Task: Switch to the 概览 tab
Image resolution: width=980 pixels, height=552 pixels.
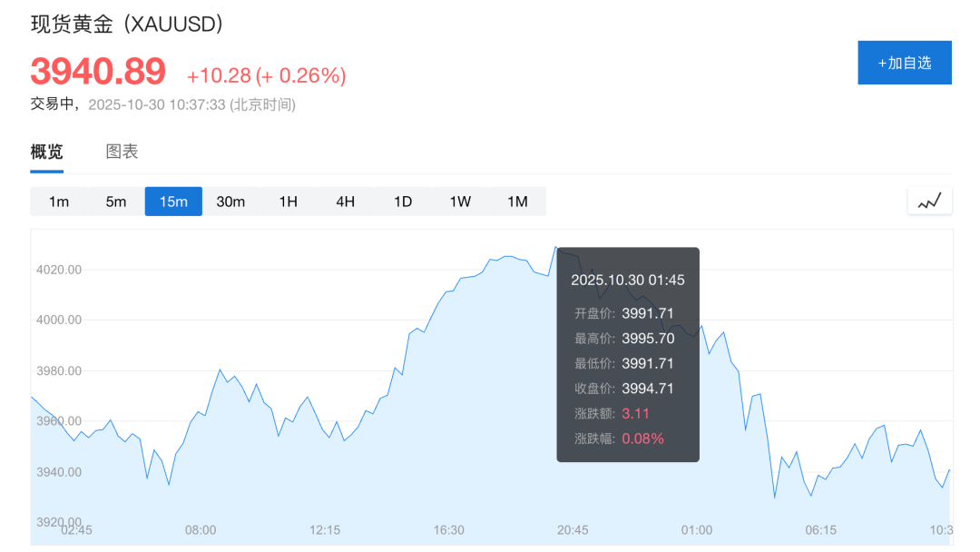Action: 47,152
